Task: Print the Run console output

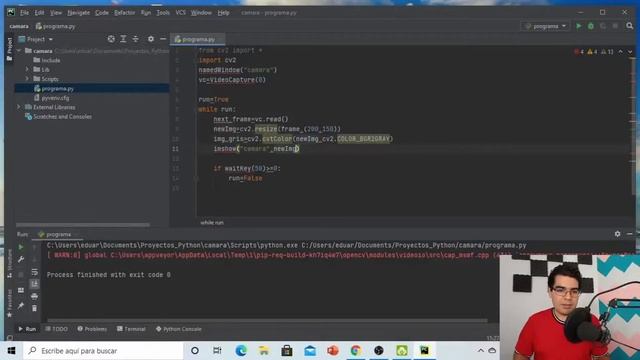Action: coord(35,296)
